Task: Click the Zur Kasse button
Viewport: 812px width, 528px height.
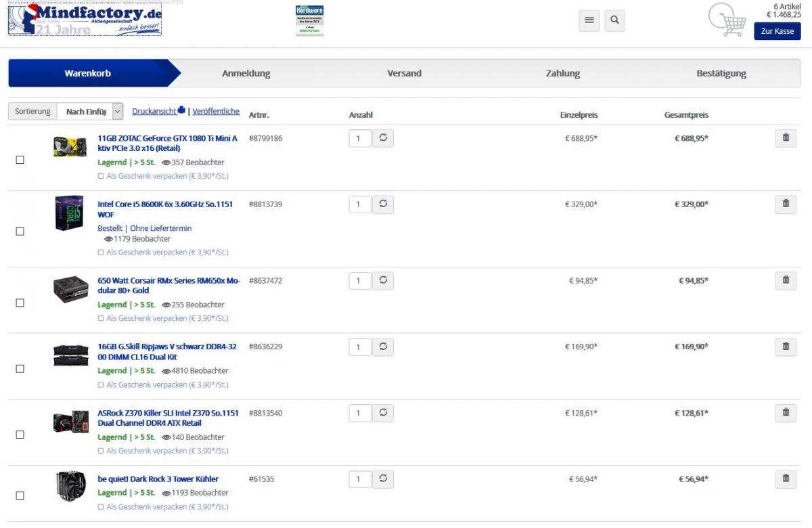Action: [x=777, y=31]
